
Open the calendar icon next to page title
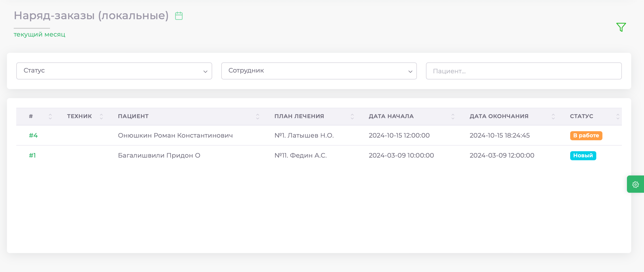coord(179,16)
